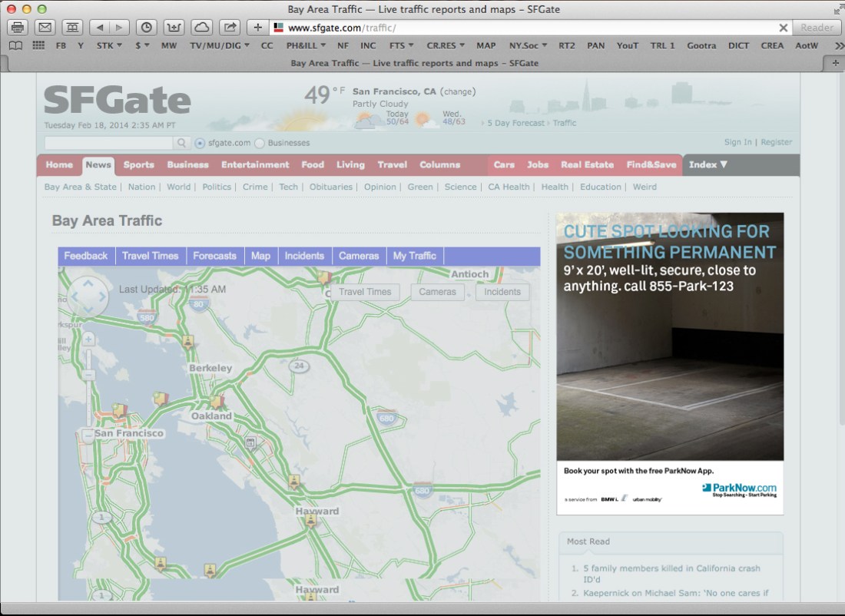The height and width of the screenshot is (616, 845).
Task: Toggle the Cameras map overlay button
Action: (437, 292)
